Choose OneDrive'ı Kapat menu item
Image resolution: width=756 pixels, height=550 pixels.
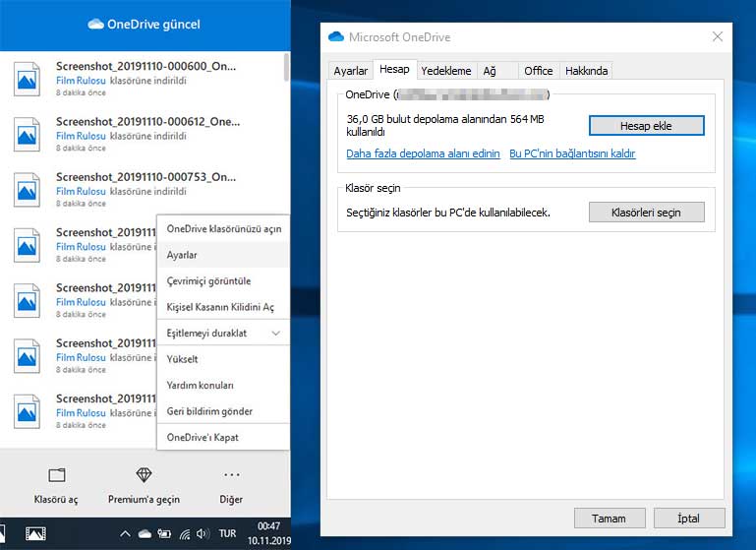(224, 437)
